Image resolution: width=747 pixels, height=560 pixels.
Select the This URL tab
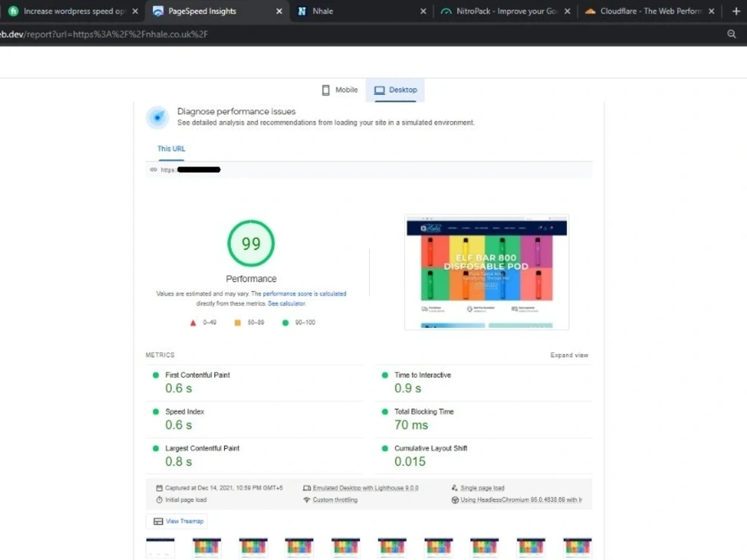click(171, 149)
